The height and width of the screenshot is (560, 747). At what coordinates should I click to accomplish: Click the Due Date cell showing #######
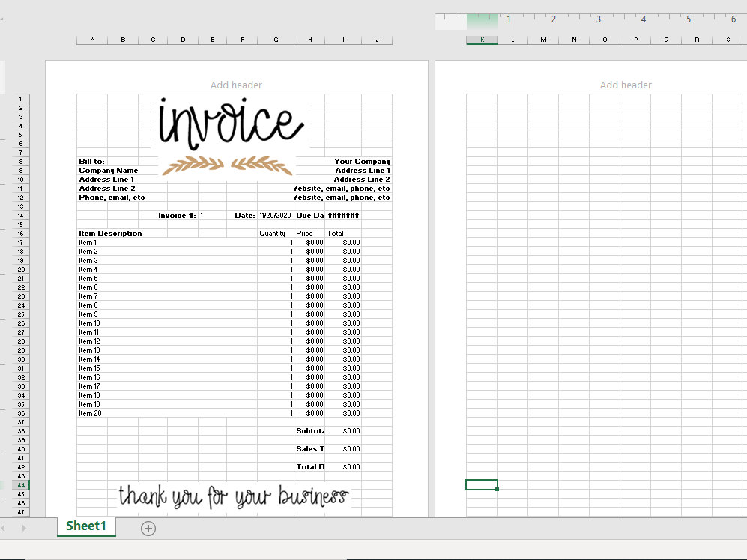coord(342,215)
